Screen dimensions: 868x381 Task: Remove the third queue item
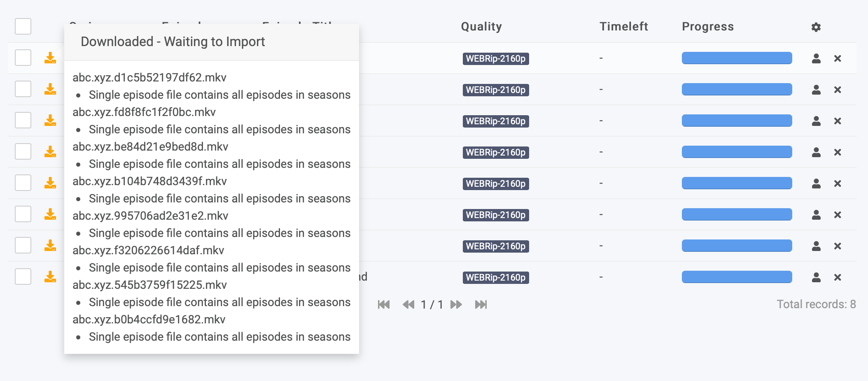click(x=837, y=121)
